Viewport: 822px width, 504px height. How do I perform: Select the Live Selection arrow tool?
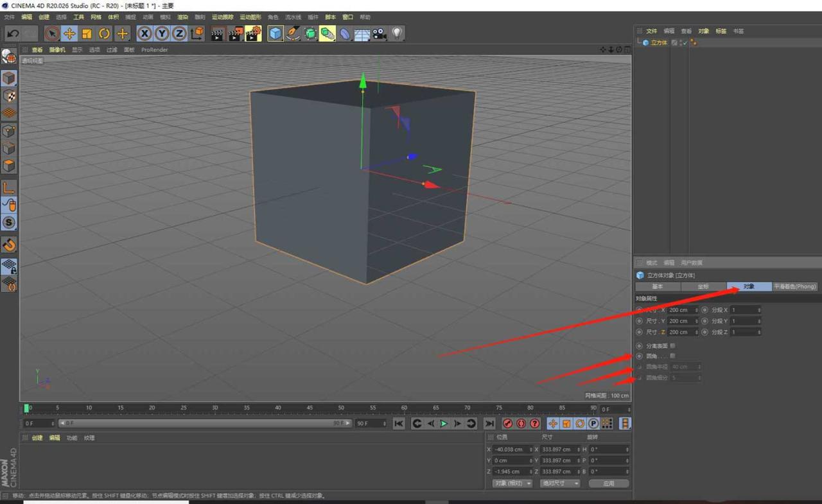(x=51, y=33)
